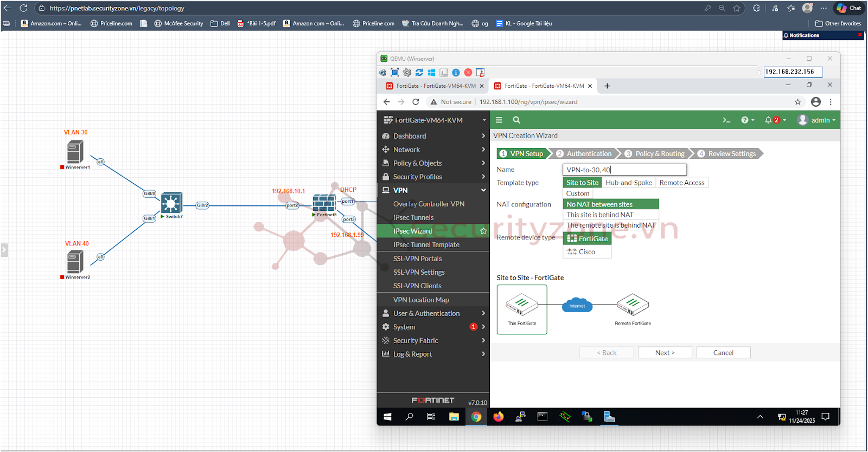Favorite IPsec Wizard with the star icon
The image size is (868, 452).
click(483, 231)
